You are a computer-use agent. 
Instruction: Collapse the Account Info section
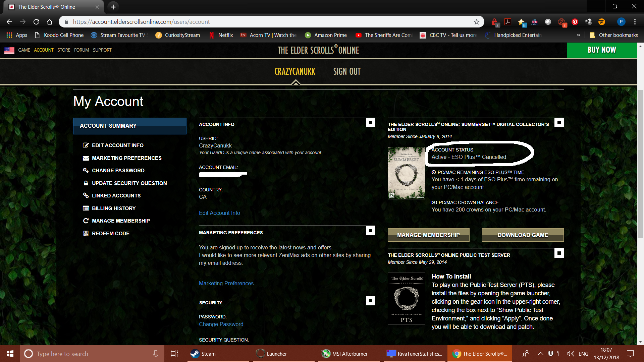pos(370,122)
